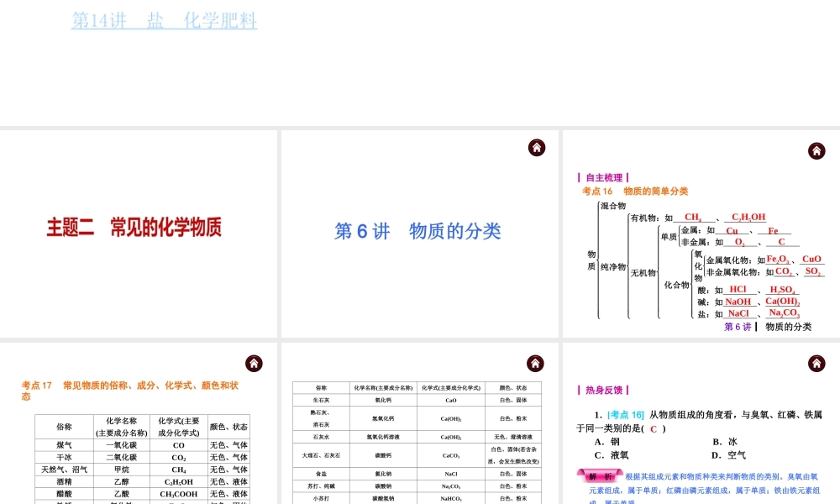Click table cell 大理石、石灰石

point(321,455)
